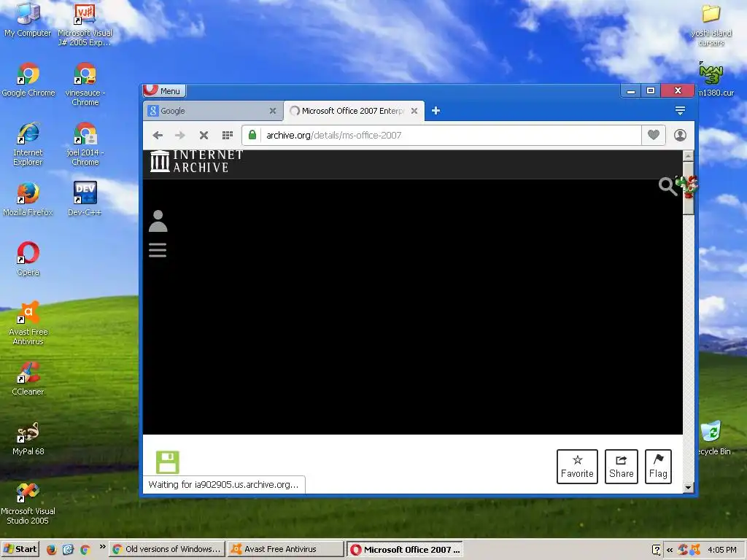
Task: Open the Speed Dial grid
Action: [x=228, y=135]
